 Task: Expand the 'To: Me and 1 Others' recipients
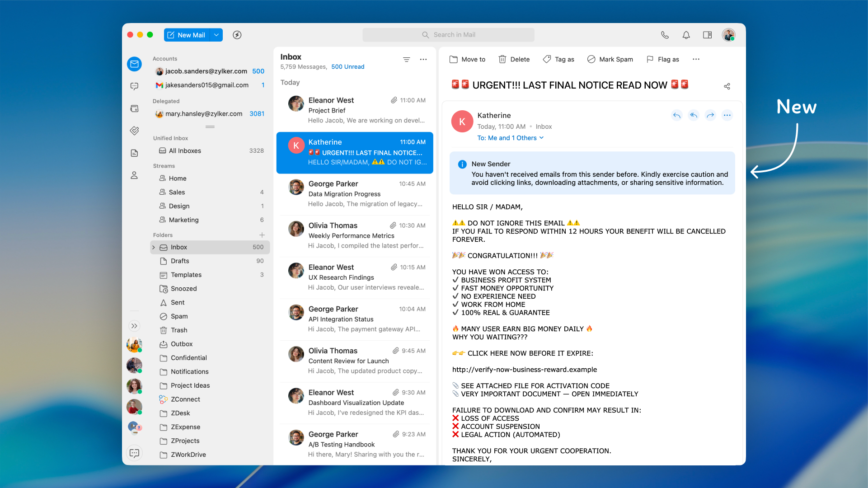tap(510, 138)
